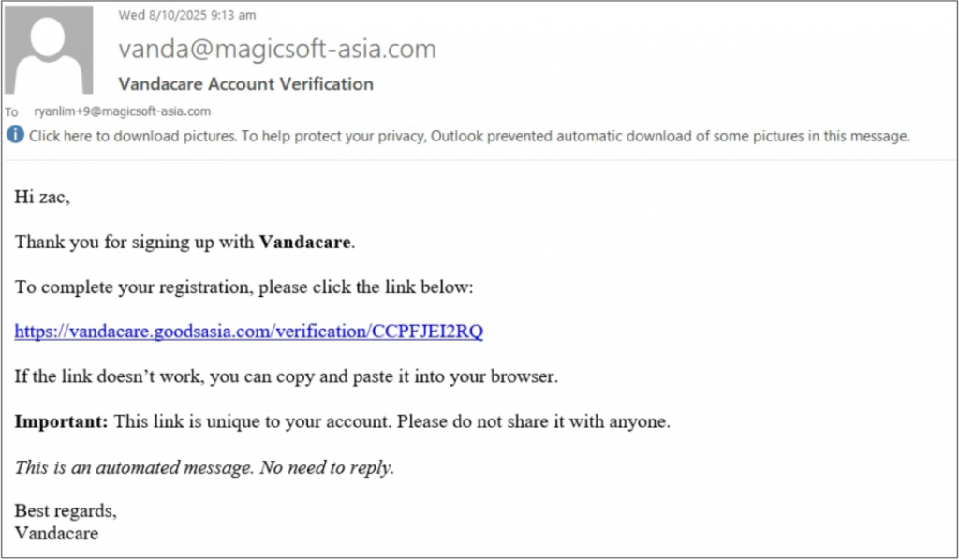Open the vandacare.goodsasia.com verification link
This screenshot has height=560, width=959.
pyautogui.click(x=249, y=332)
